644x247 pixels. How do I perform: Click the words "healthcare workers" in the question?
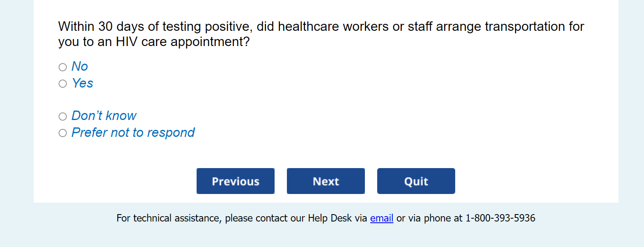point(333,27)
